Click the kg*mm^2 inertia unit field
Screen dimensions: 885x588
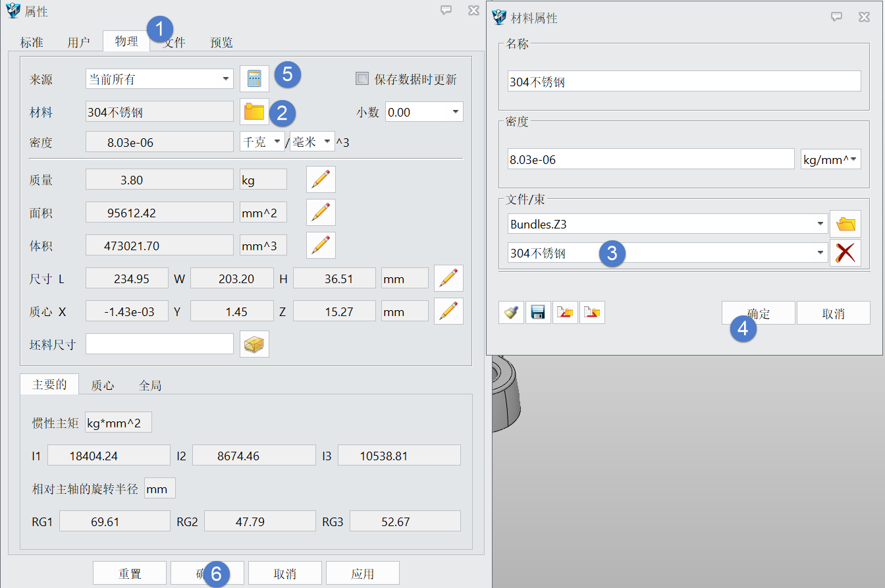(x=118, y=422)
